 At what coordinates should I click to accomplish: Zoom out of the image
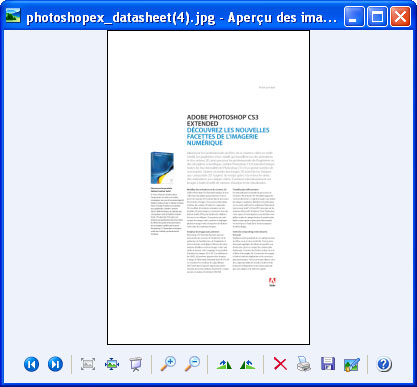[192, 364]
